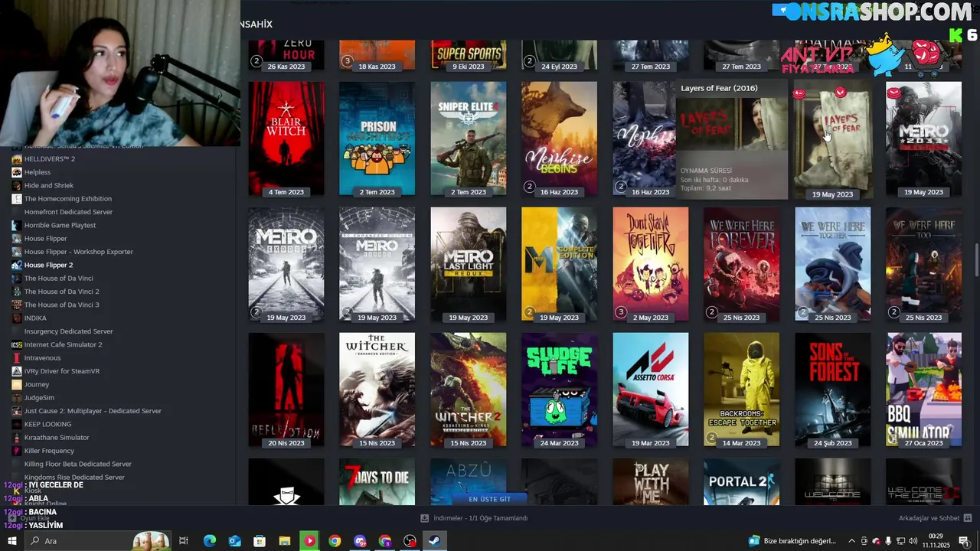Open Outlook from the taskbar
Viewport: 980px width, 551px height.
click(234, 541)
